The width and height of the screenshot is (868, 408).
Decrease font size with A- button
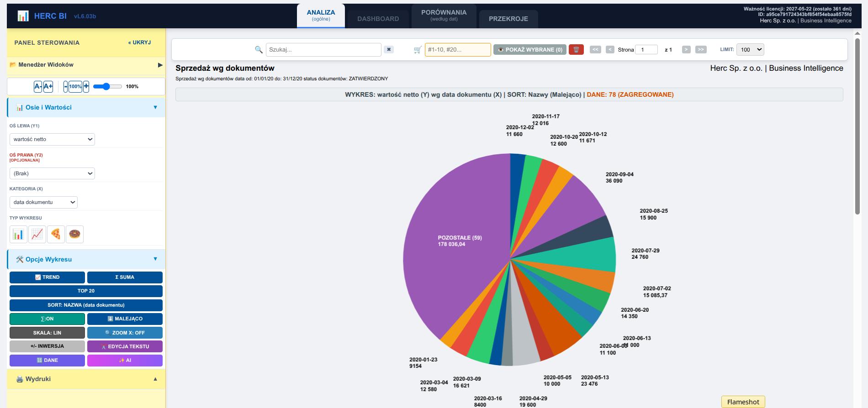[38, 86]
